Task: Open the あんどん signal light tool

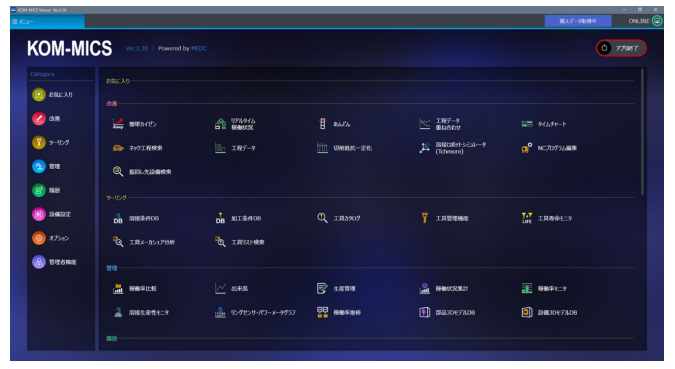Action: [334, 124]
